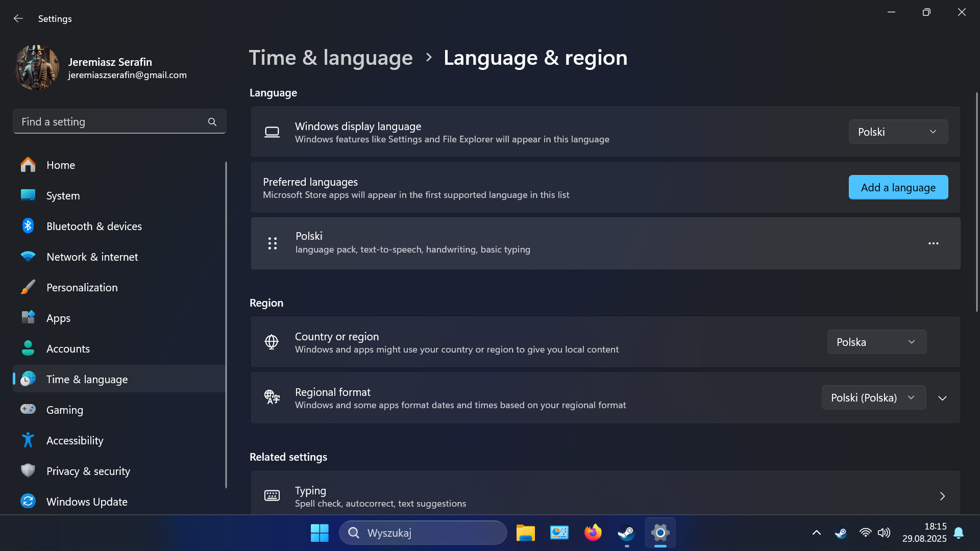Open the Regional format Polski (Polska) dropdown
This screenshot has width=980, height=551.
[873, 397]
